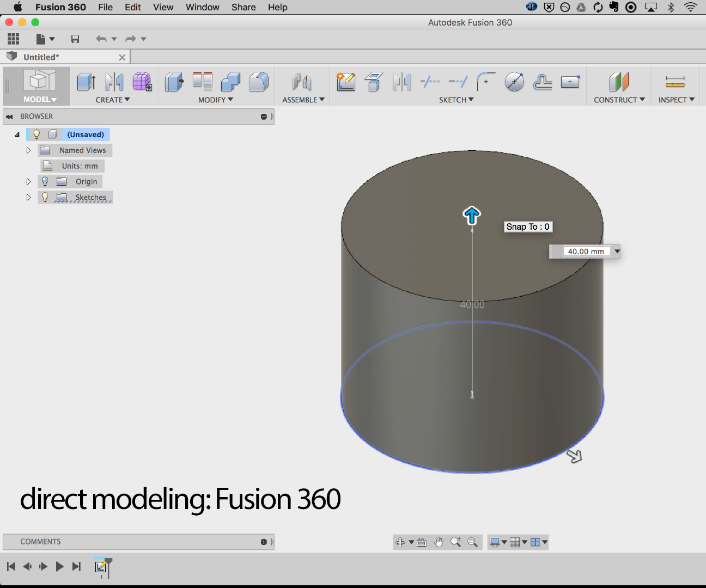
Task: Toggle visibility of the Sketches folder
Action: 45,197
